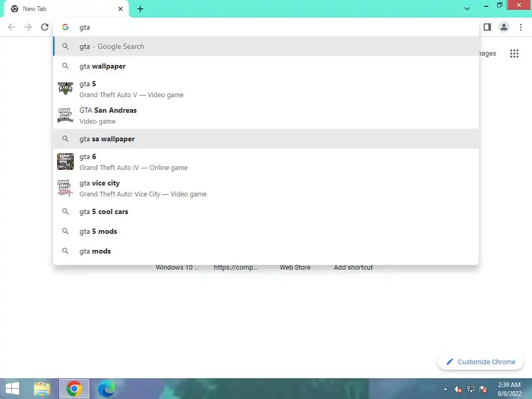Click the San Andreas logo thumbnail
The width and height of the screenshot is (532, 399).
click(65, 115)
